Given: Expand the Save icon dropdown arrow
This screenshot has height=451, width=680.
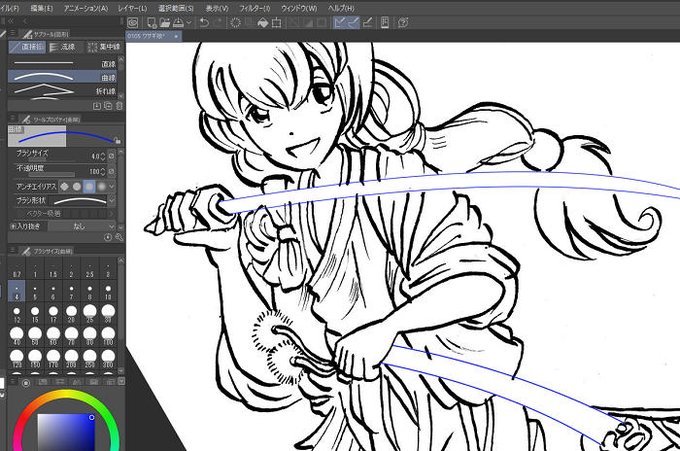Looking at the screenshot, I should [189, 23].
